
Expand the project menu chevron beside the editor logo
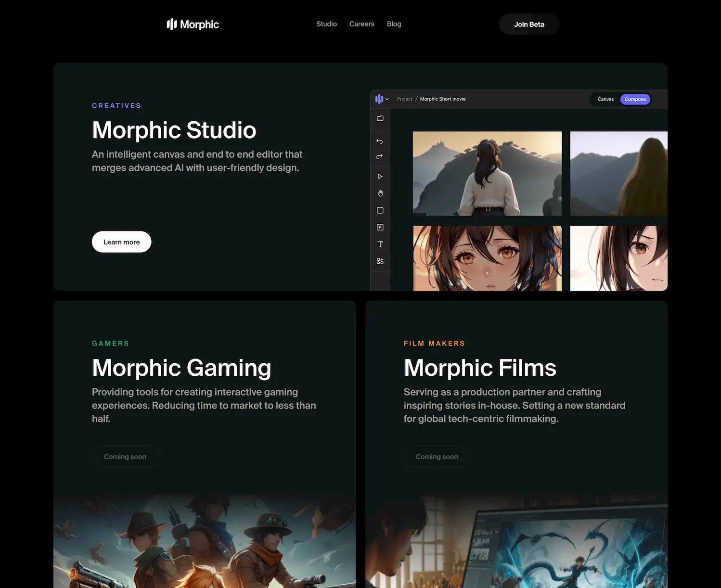click(388, 99)
